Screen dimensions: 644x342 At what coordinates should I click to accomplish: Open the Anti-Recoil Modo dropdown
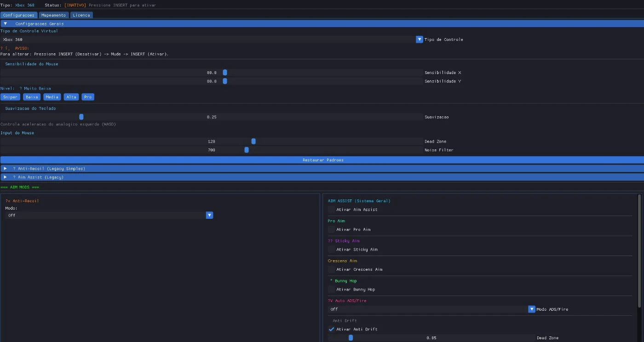[x=209, y=215]
